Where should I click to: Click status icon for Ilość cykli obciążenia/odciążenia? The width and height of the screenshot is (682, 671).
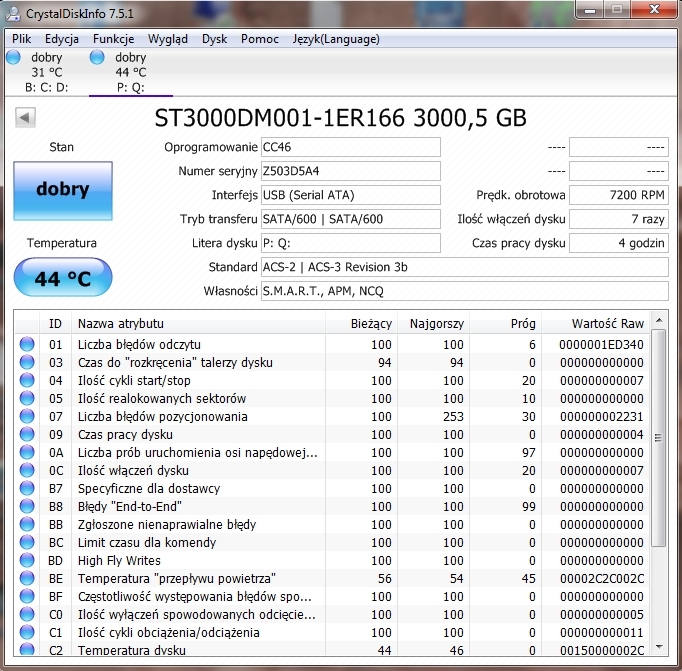coord(27,632)
